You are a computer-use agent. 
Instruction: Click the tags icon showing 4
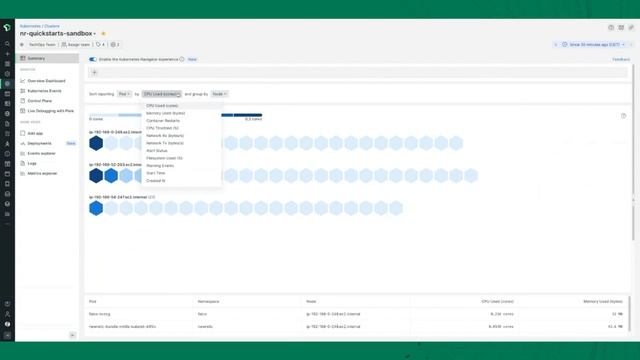100,44
